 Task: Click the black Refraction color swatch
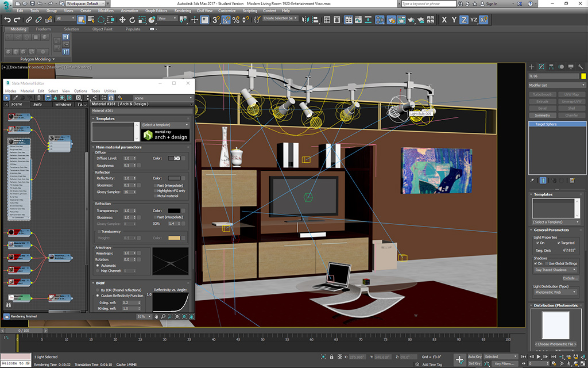click(x=174, y=211)
